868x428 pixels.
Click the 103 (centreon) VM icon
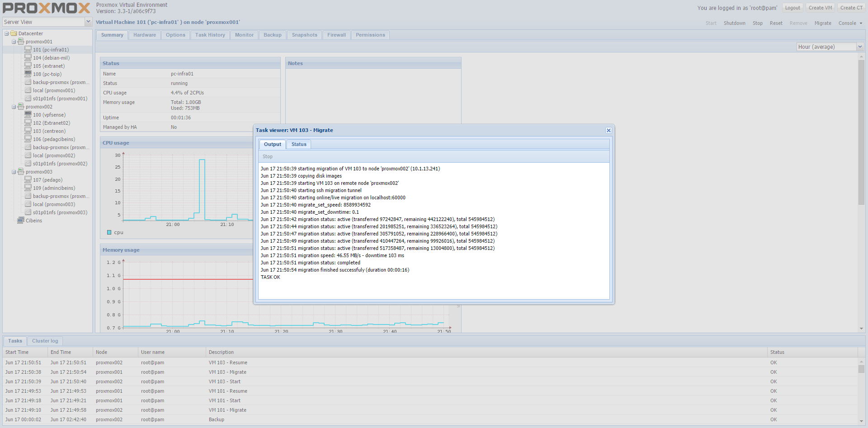coord(28,131)
